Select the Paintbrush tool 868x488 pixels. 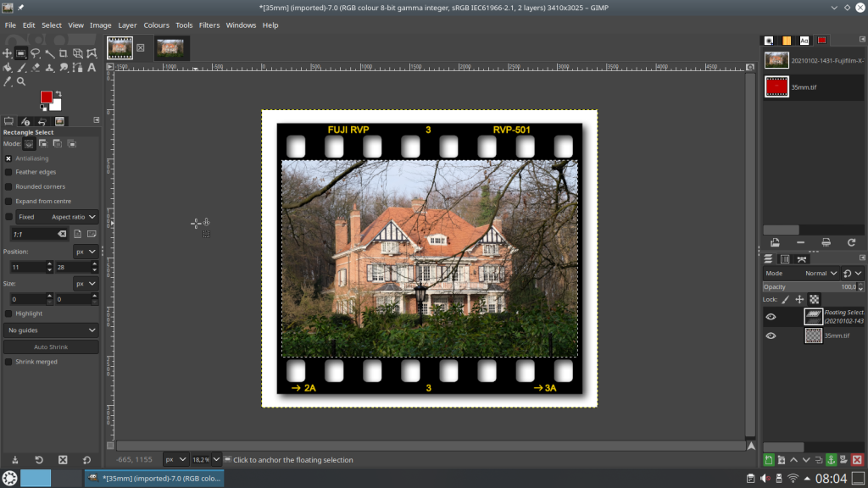click(x=21, y=68)
